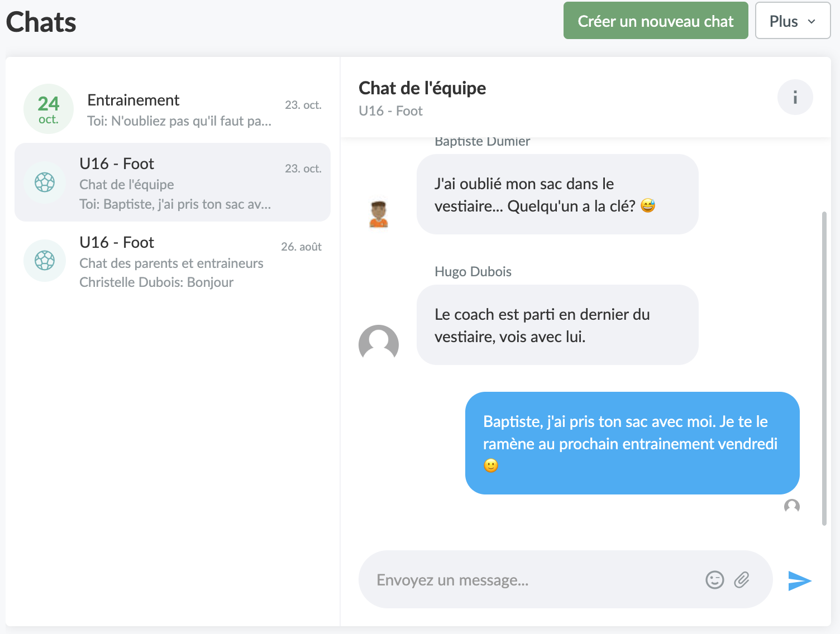
Task: Click the 24 oct. date badge
Action: [x=49, y=109]
